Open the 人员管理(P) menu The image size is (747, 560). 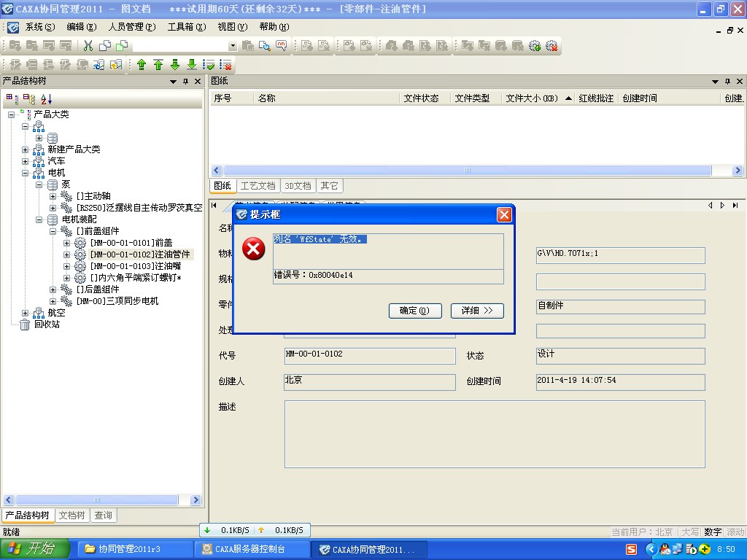[x=132, y=27]
